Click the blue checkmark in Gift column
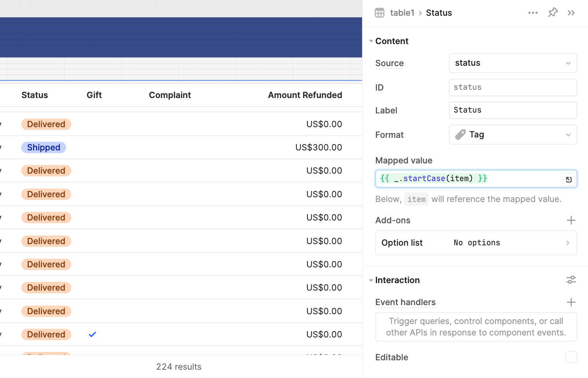This screenshot has height=378, width=588. [x=92, y=334]
